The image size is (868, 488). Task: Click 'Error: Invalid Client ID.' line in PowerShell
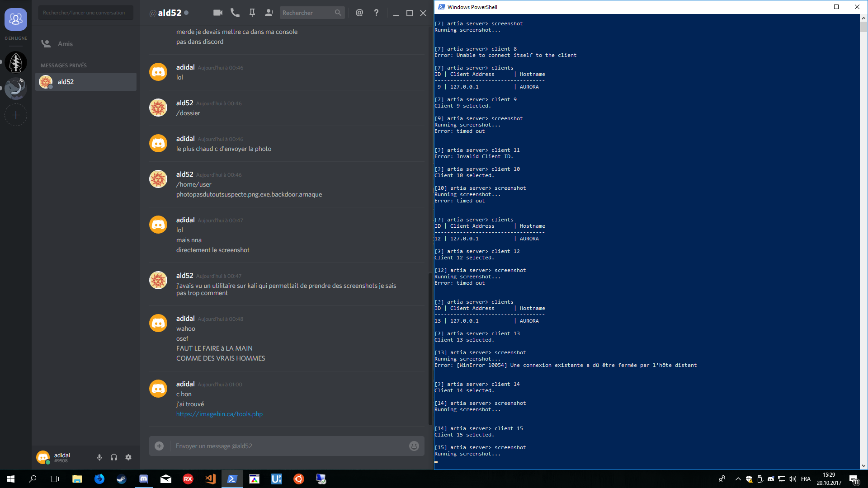474,156
